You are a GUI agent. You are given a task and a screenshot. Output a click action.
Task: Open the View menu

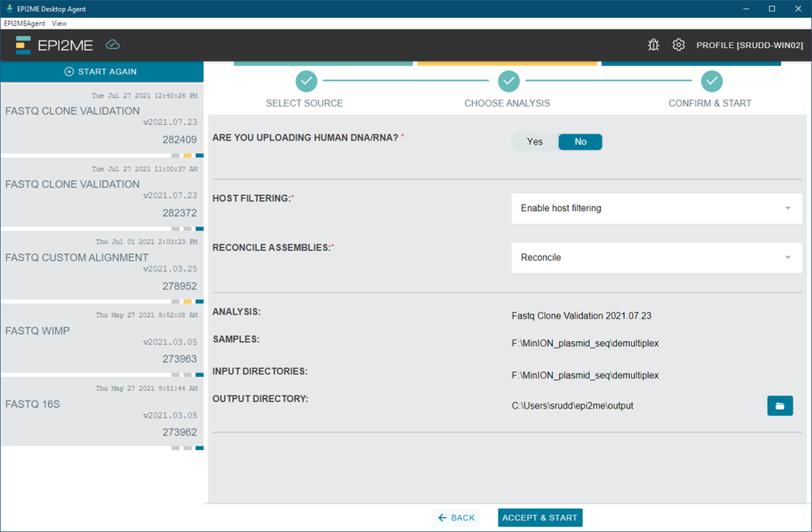(59, 24)
